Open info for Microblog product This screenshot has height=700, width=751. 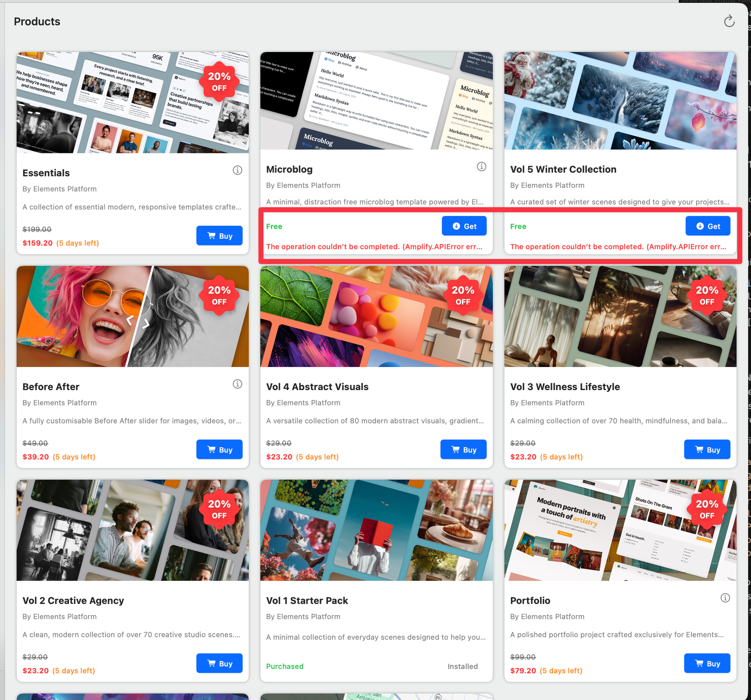coord(481,167)
